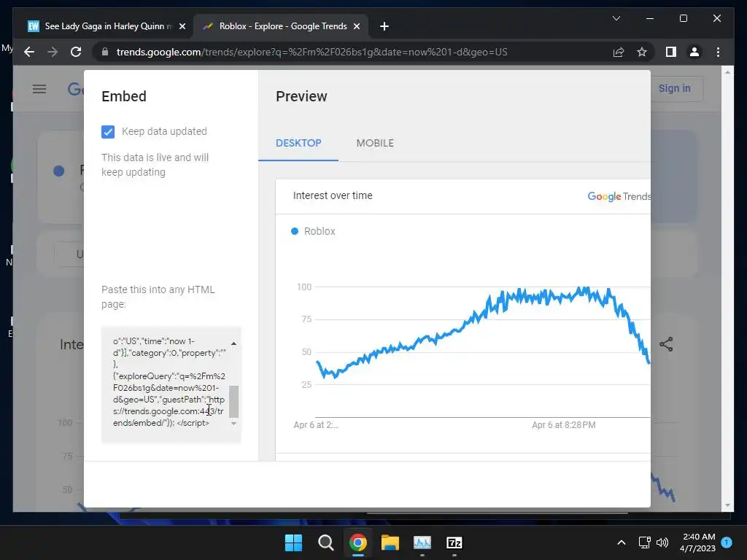Viewport: 747px width, 560px height.
Task: Click the volume speaker icon
Action: click(662, 542)
